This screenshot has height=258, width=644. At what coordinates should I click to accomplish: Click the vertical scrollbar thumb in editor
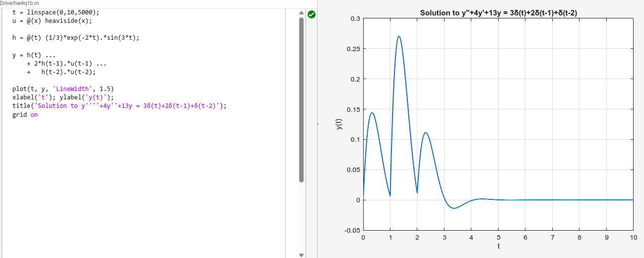tap(301, 99)
